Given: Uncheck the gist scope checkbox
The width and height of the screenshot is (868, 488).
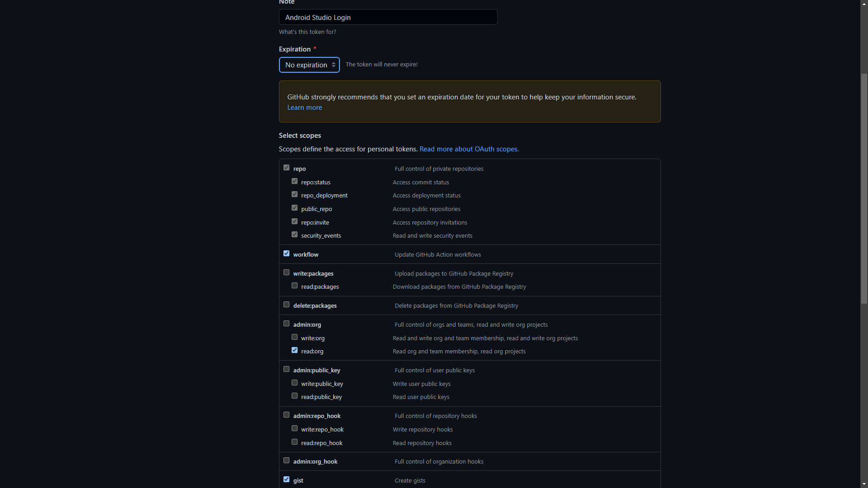Looking at the screenshot, I should [286, 479].
